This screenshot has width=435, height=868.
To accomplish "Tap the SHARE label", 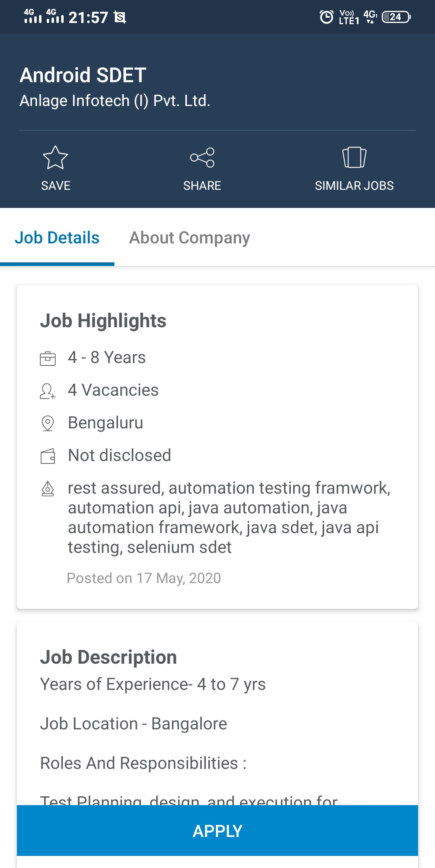I will point(202,186).
